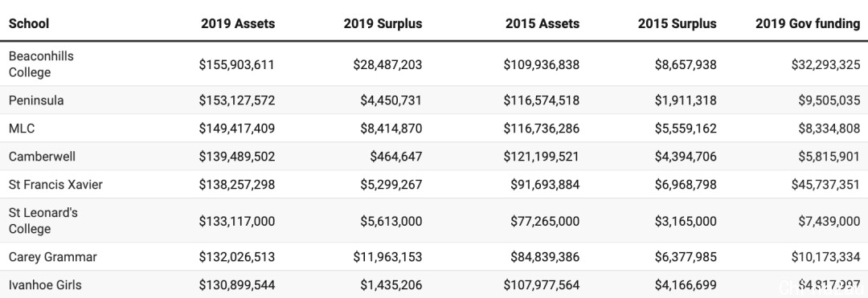Screen dimensions: 868x298
Task: Select the 2015 Assets column header
Action: pos(542,24)
